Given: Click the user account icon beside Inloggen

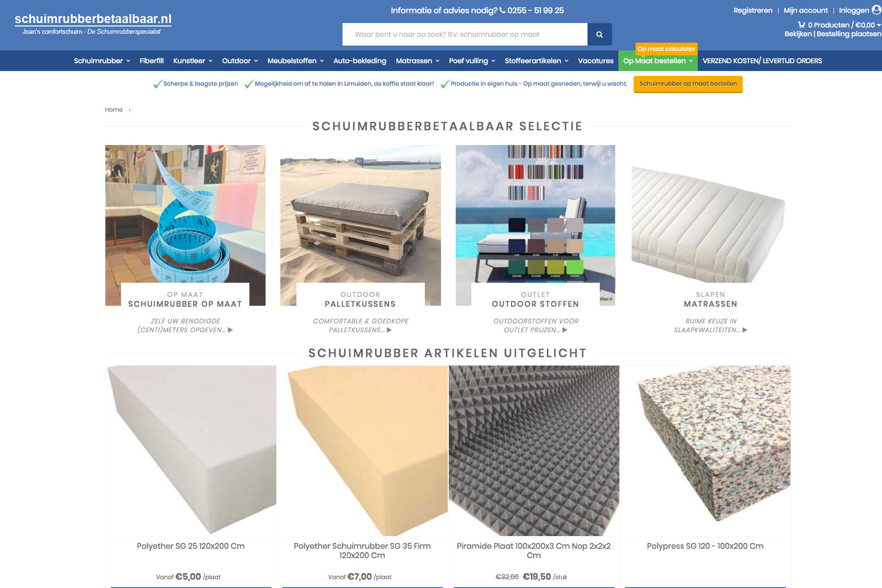Looking at the screenshot, I should (877, 10).
